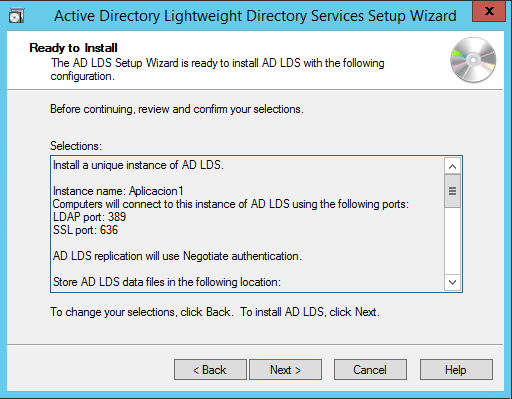Viewport: 512px width, 399px height.
Task: Click Next > to install AD LDS
Action: 285,370
